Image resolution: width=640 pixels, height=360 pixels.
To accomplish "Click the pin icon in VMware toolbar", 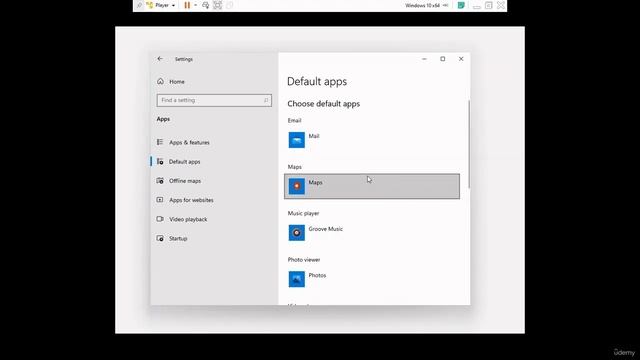I will 139,5.
